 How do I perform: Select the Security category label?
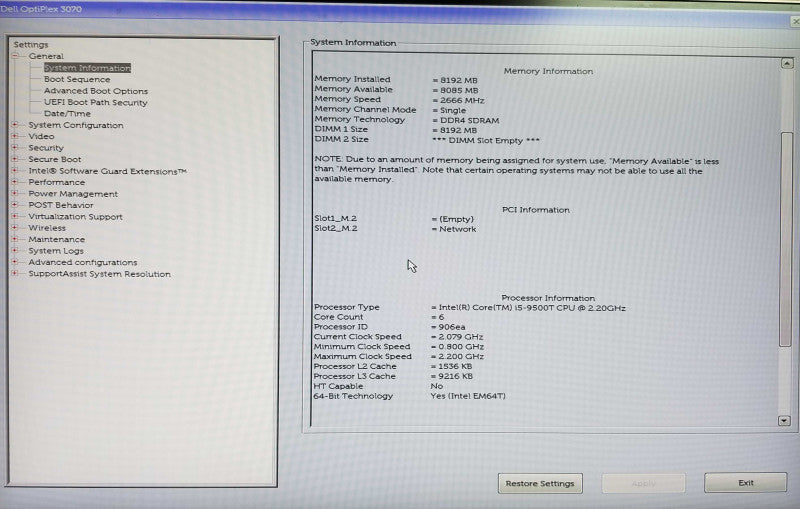pos(46,147)
